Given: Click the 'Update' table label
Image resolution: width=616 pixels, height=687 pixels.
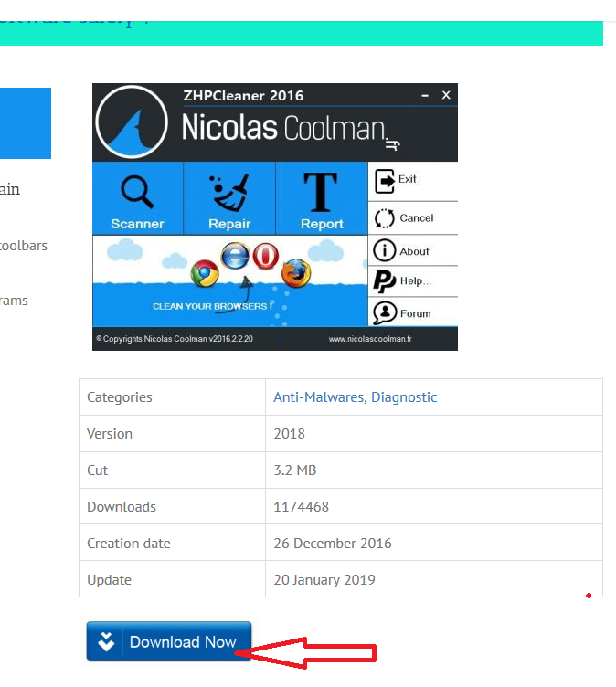Looking at the screenshot, I should (109, 579).
